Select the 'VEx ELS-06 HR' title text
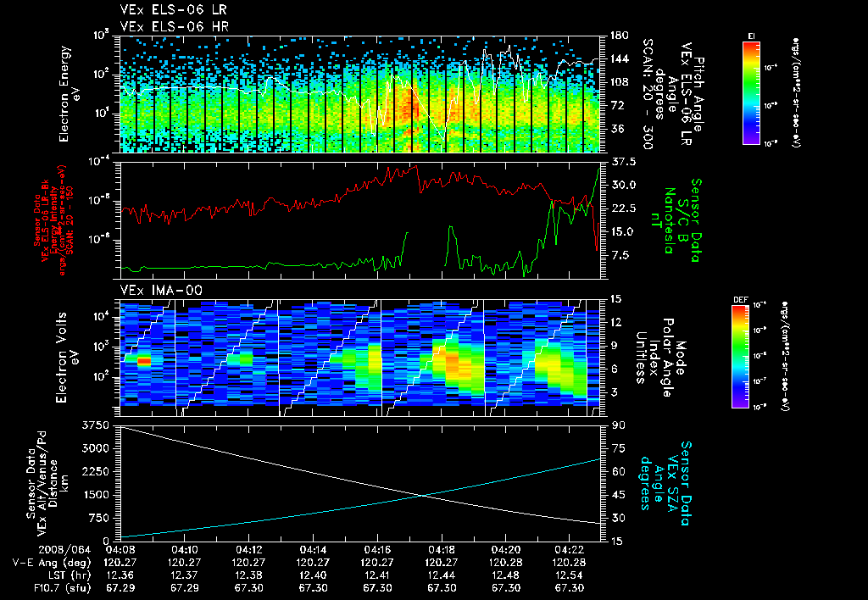Screen dimensions: 868x600 tap(175, 26)
